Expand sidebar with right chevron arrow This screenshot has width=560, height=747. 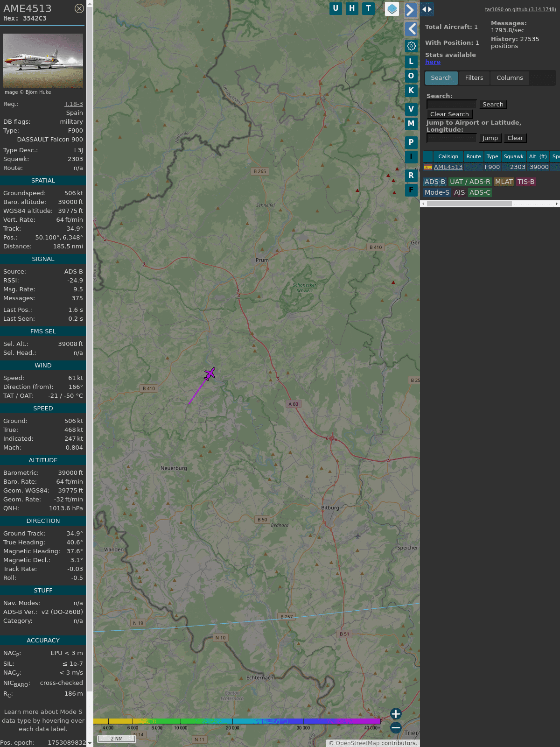[x=410, y=10]
